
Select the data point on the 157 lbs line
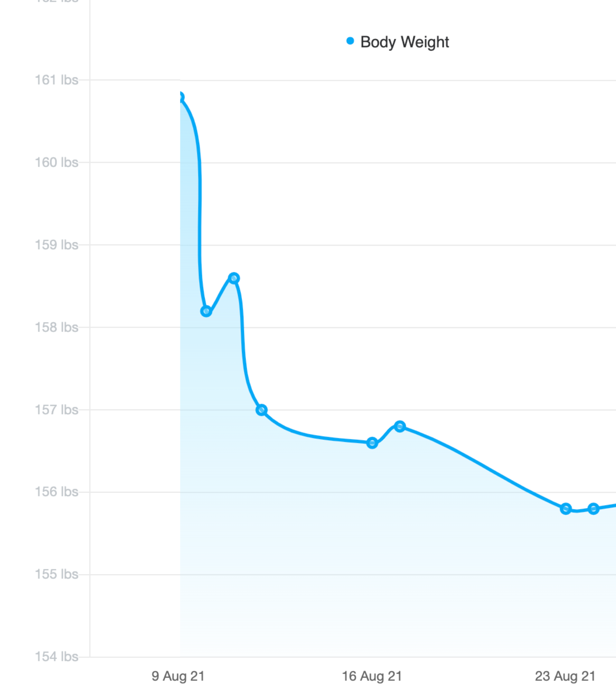[x=262, y=410]
